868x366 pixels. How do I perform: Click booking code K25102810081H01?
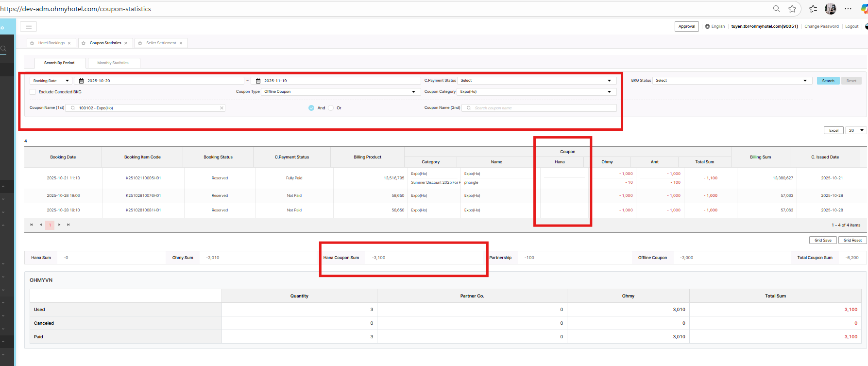coord(143,210)
